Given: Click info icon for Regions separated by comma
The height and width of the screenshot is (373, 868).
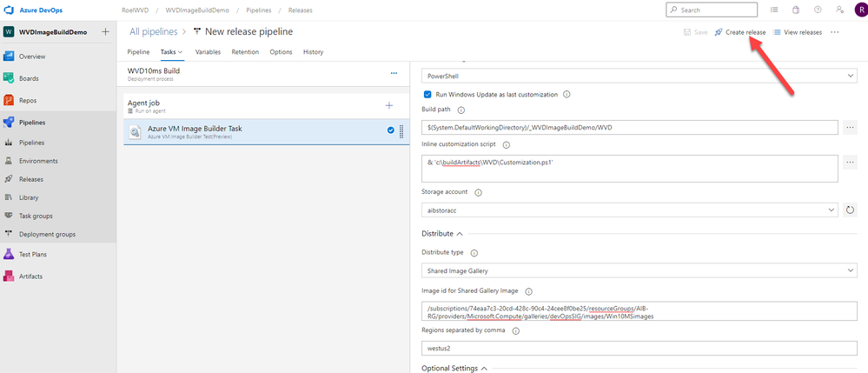Looking at the screenshot, I should pyautogui.click(x=516, y=331).
